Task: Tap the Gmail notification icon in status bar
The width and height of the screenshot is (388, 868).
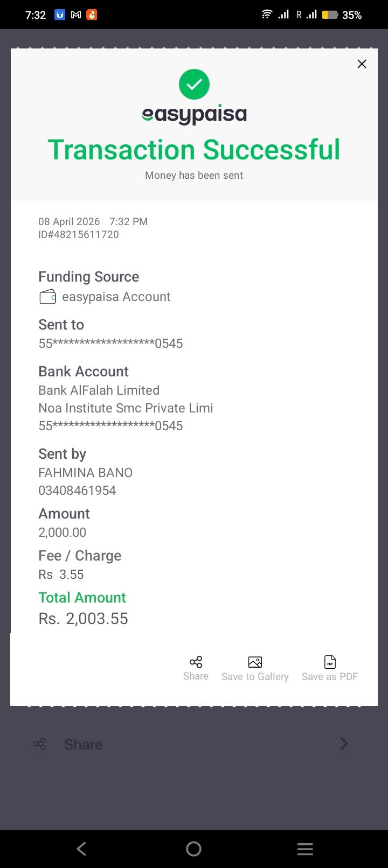Action: [x=76, y=15]
